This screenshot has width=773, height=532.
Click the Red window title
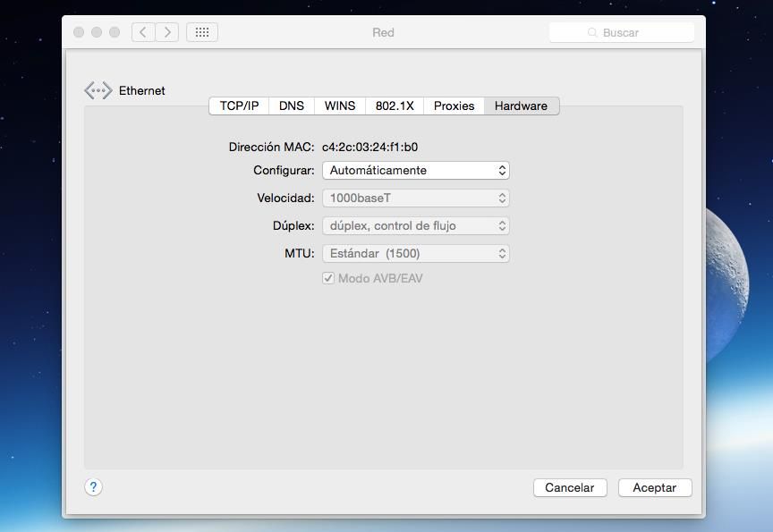pyautogui.click(x=383, y=32)
